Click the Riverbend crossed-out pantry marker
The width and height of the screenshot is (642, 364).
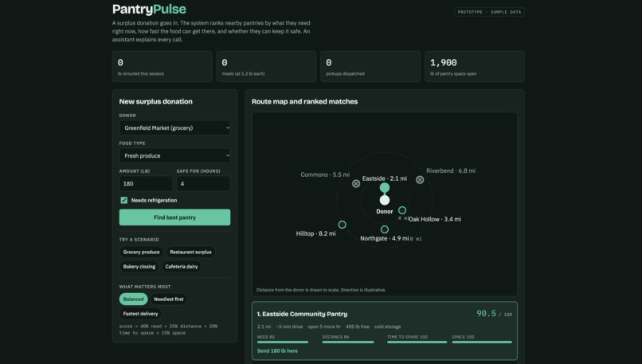point(420,179)
